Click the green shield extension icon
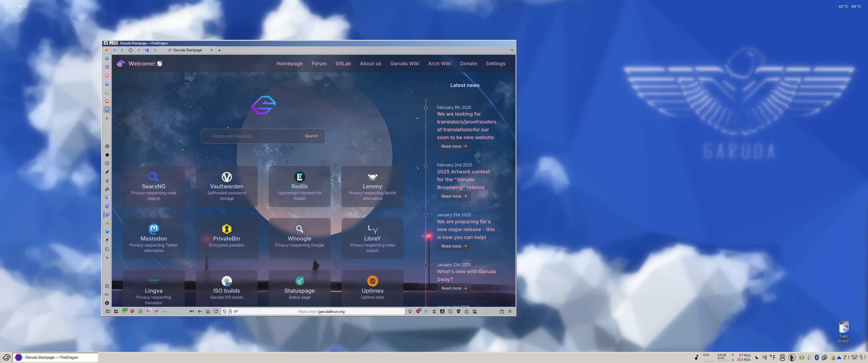This screenshot has height=363, width=868. (458, 312)
